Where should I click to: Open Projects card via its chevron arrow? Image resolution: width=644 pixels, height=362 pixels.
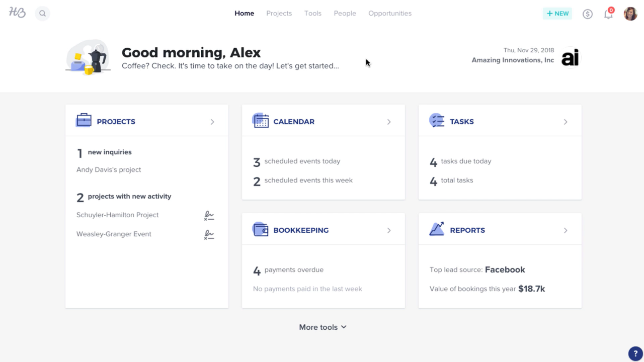212,122
